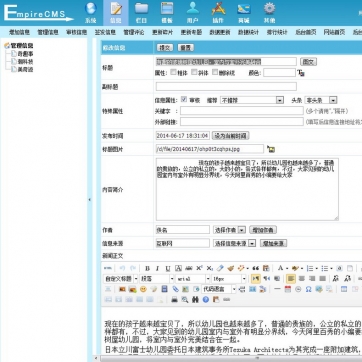Insert a blockquote with the quote icon
The image size is (362, 362).
pyautogui.click(x=256, y=268)
